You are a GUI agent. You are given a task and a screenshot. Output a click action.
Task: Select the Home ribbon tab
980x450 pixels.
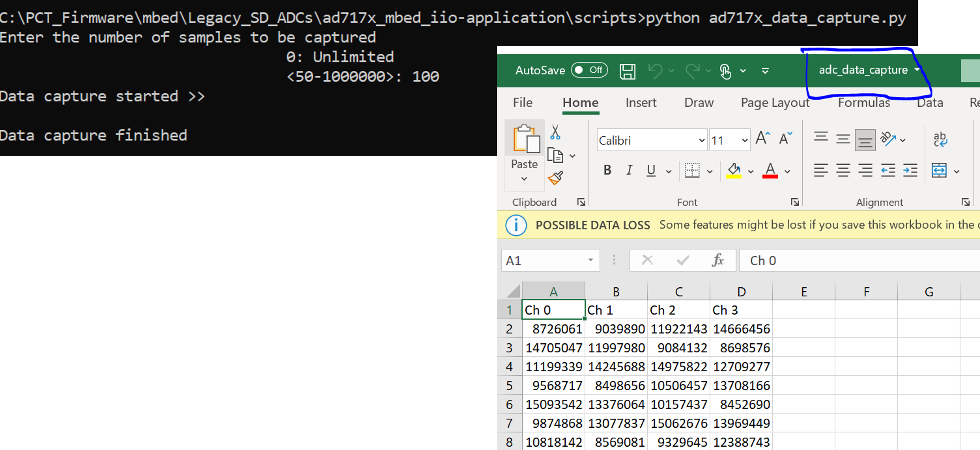click(580, 103)
